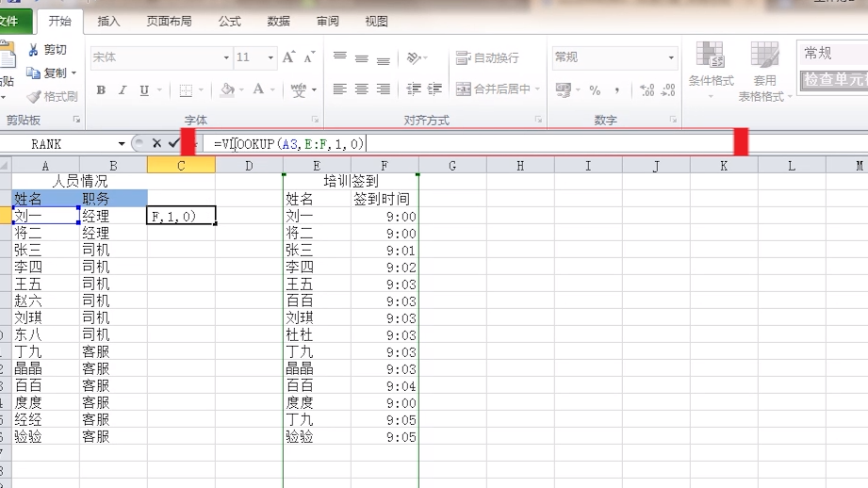Toggle underline formatting U
Viewport: 868px width, 488px height.
coord(144,90)
